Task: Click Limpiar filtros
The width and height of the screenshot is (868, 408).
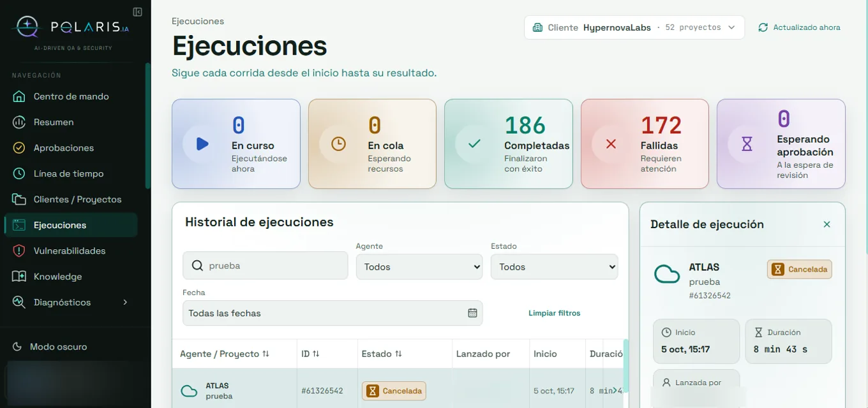Action: tap(555, 313)
